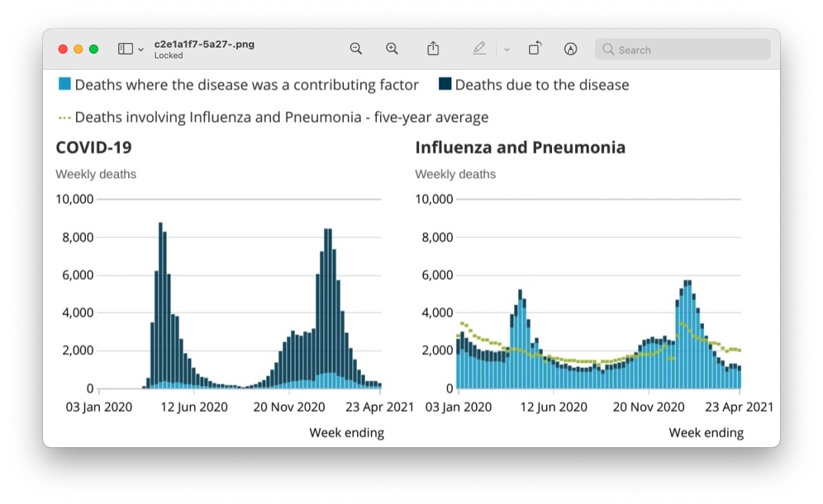Click the zoom in magnifier icon

(392, 49)
